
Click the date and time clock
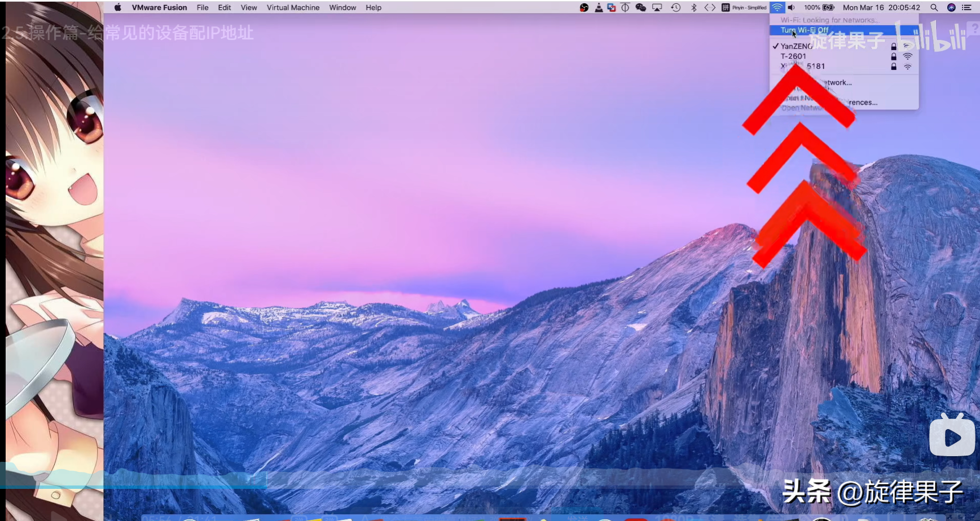881,7
